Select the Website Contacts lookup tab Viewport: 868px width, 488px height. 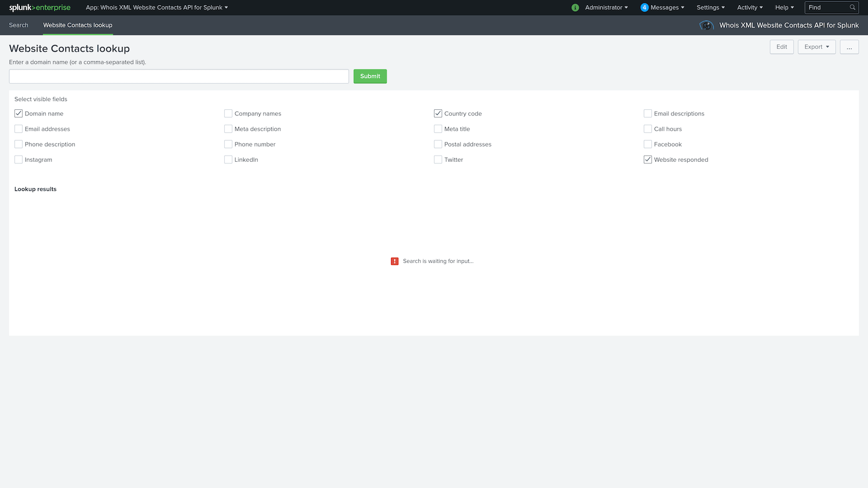(x=78, y=25)
